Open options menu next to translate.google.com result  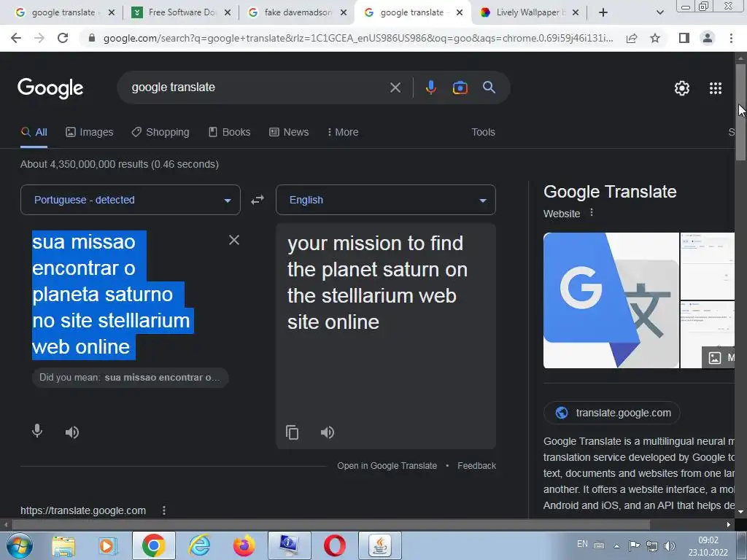[x=164, y=510]
